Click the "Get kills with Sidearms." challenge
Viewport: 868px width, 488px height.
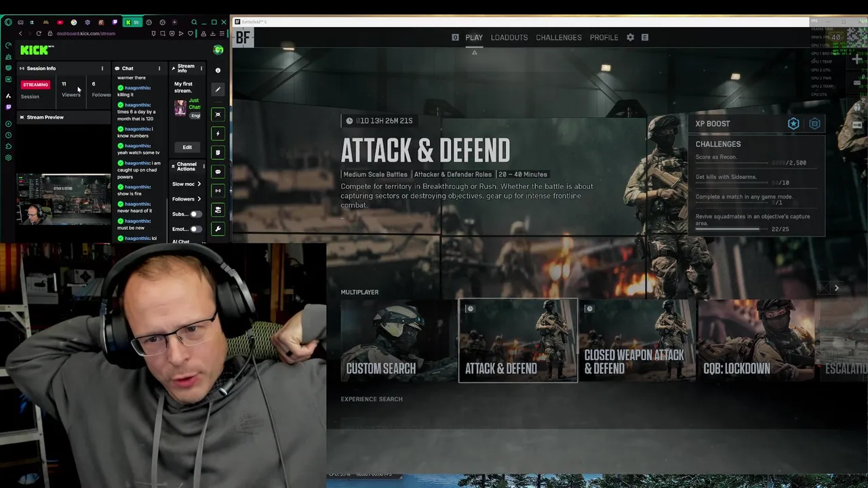click(x=726, y=177)
